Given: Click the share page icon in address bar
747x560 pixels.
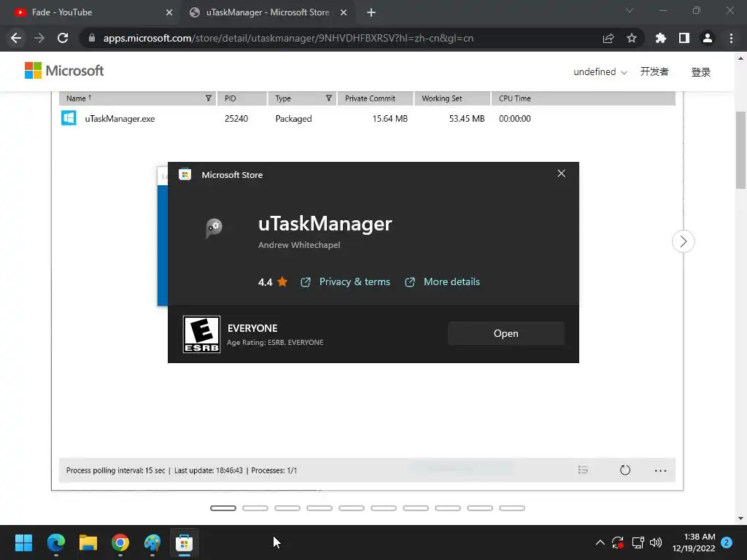Looking at the screenshot, I should [x=608, y=38].
